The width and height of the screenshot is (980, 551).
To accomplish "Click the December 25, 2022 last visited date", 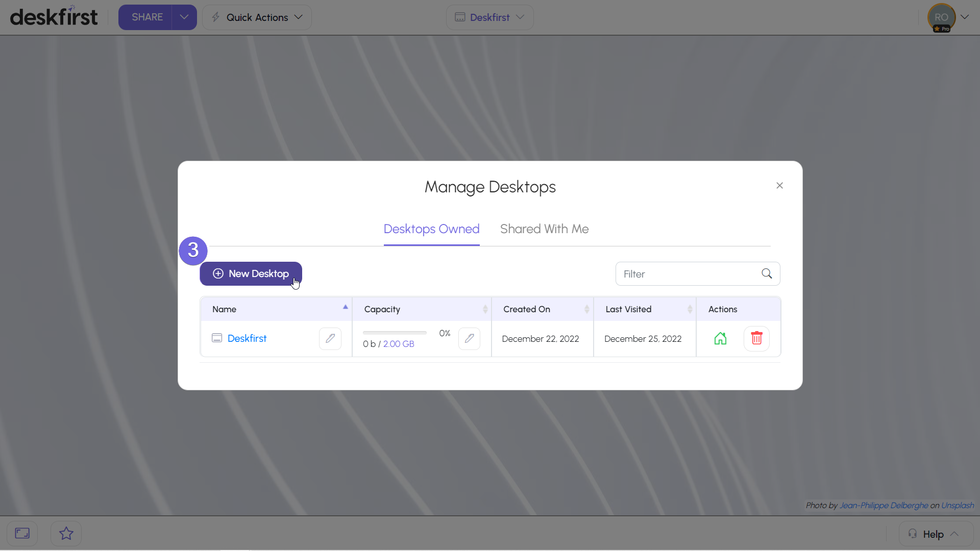I will 643,339.
